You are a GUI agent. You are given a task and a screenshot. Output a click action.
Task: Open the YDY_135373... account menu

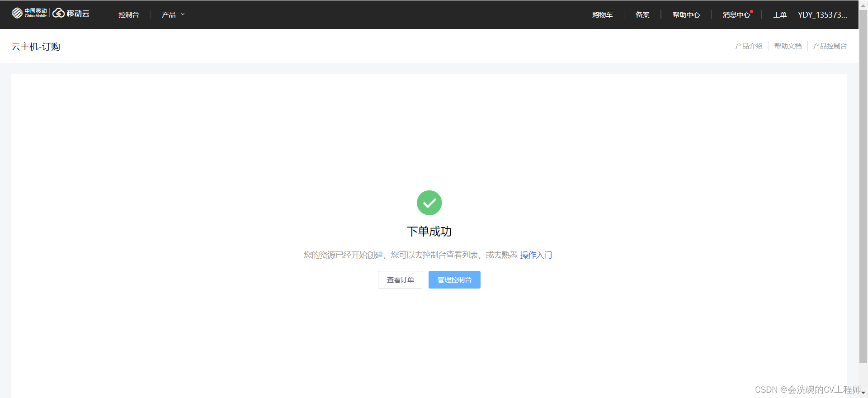[x=822, y=14]
